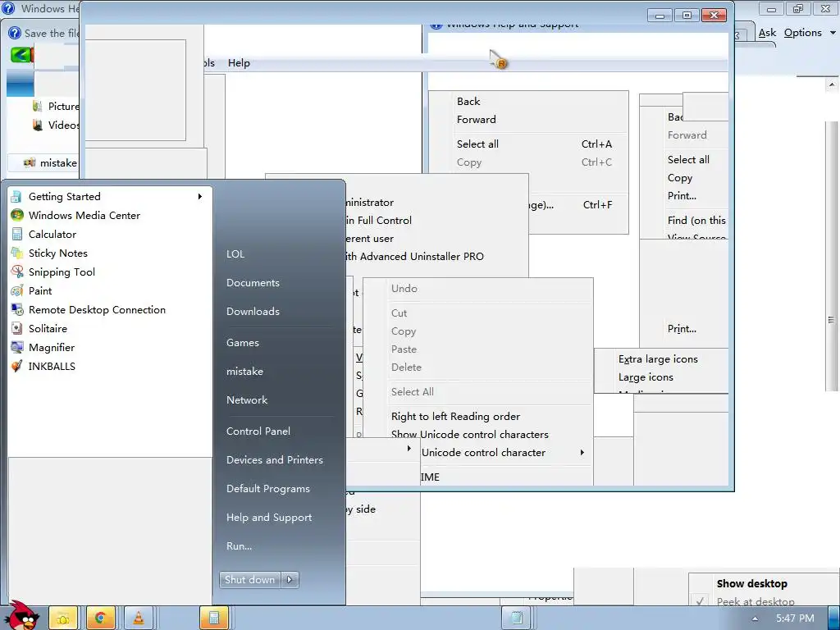The height and width of the screenshot is (630, 840).
Task: Click the blue question mark beside Save the file
Action: click(x=15, y=33)
